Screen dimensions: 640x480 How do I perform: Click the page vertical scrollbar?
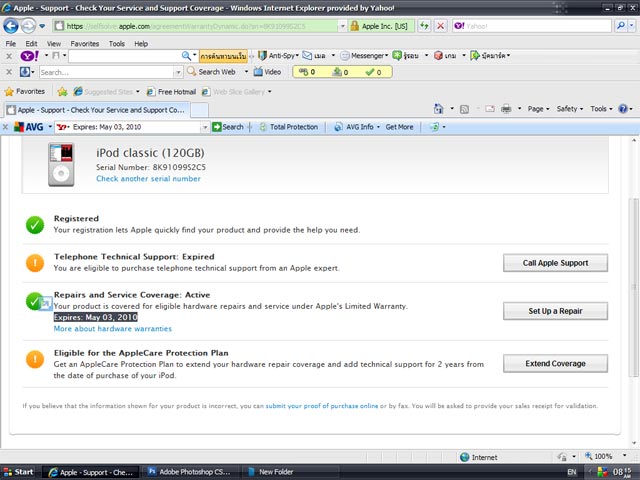click(x=634, y=287)
